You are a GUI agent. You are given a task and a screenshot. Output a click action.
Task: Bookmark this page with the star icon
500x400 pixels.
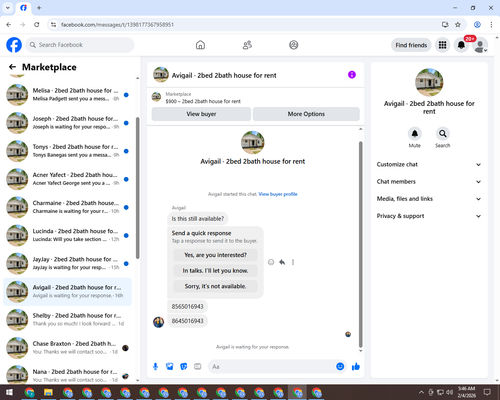click(x=458, y=25)
